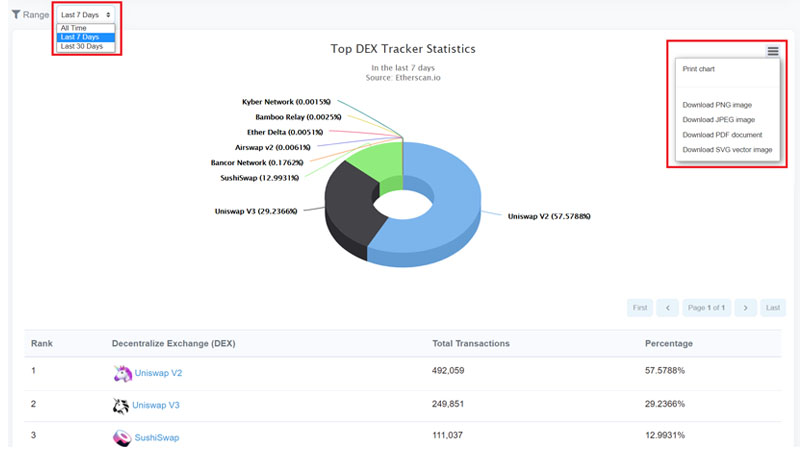
Task: Go to Last page button
Action: 773,308
